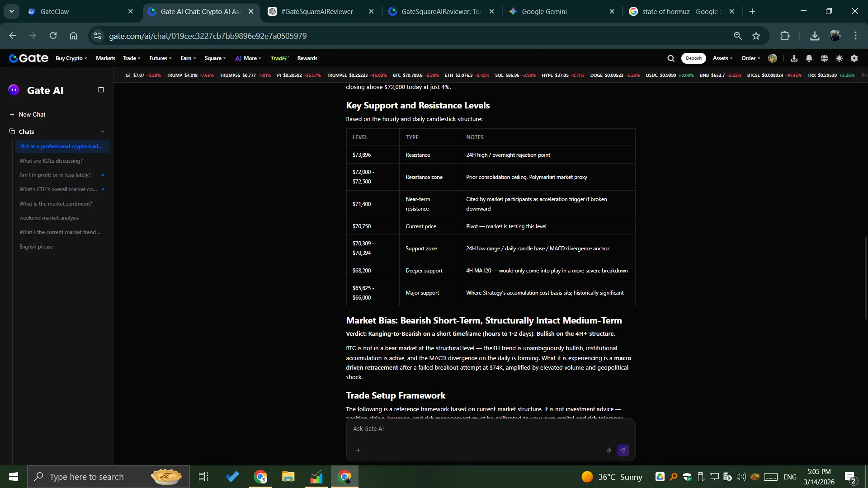Click the Deposit button
The height and width of the screenshot is (488, 868).
(693, 58)
